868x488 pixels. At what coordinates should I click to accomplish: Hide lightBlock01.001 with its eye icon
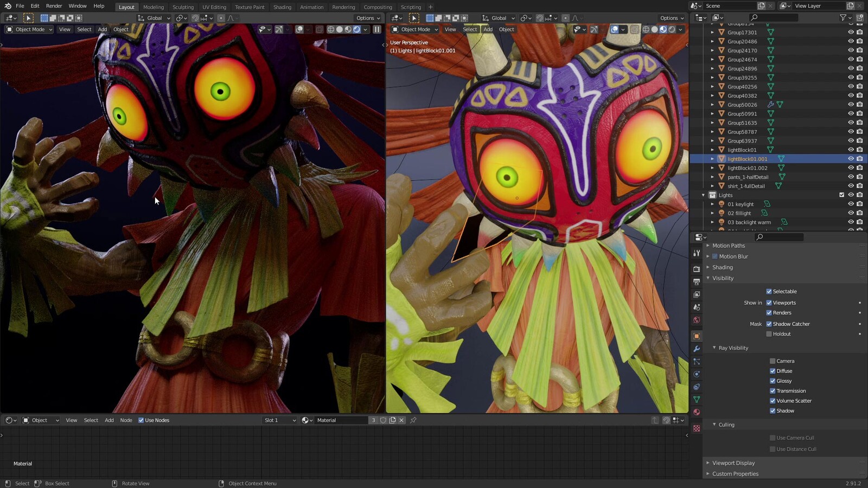point(851,159)
